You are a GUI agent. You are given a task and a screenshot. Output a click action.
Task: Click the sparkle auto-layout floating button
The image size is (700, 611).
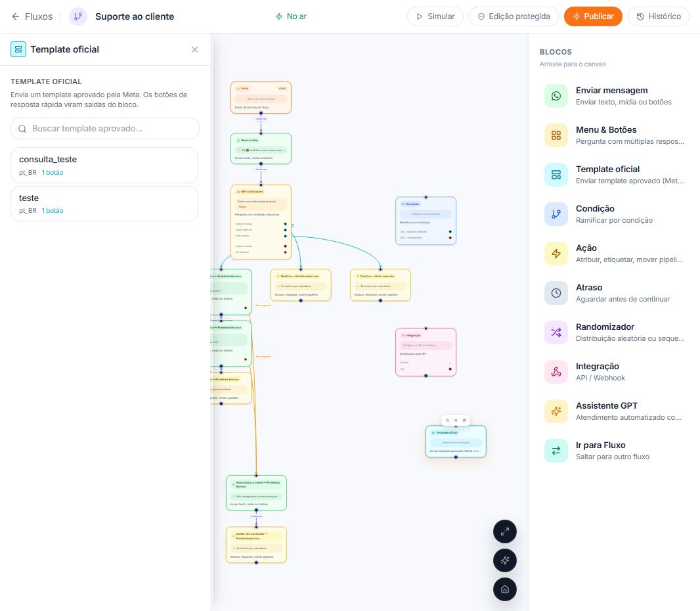pyautogui.click(x=505, y=560)
